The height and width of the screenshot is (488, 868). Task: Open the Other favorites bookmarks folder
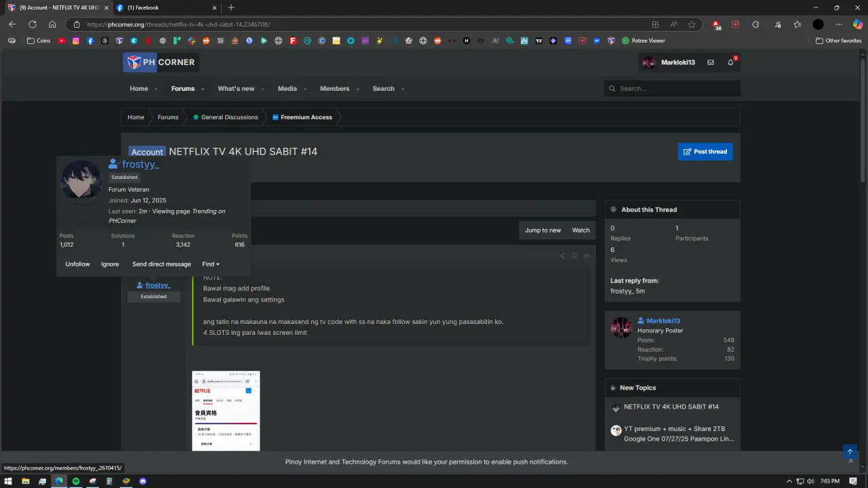coord(838,41)
